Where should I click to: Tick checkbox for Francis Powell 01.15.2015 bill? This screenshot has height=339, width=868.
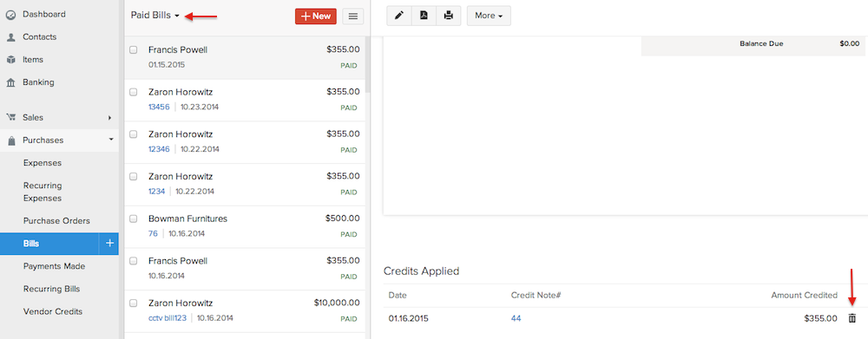click(x=134, y=49)
